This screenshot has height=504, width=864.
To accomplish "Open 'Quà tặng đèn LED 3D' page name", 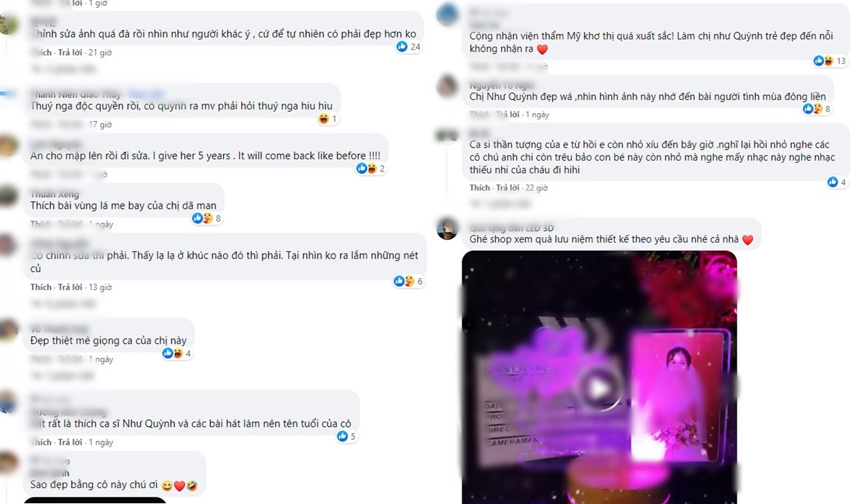I will (x=511, y=228).
